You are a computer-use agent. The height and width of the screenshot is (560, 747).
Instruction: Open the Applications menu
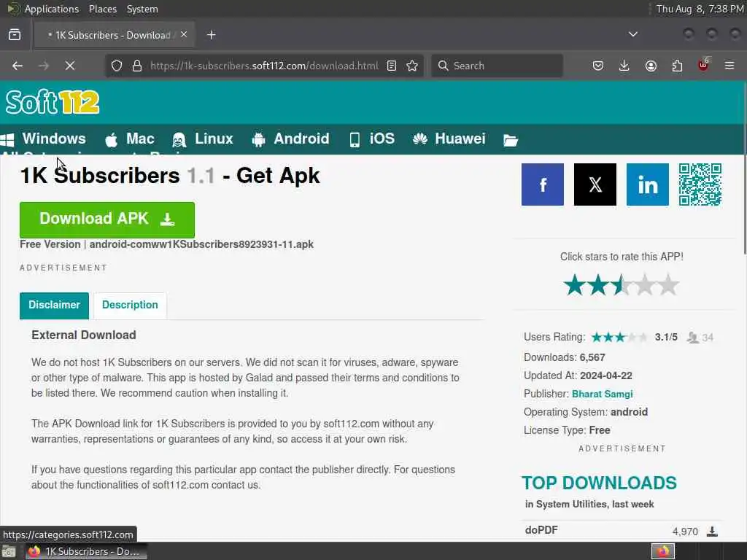tap(52, 9)
